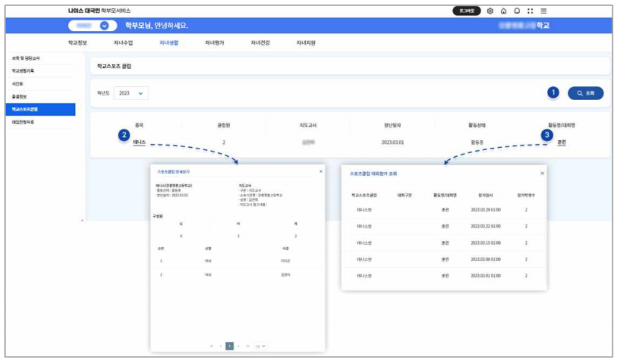
Task: Go to next page in detail popup pagination
Action: pyautogui.click(x=238, y=346)
